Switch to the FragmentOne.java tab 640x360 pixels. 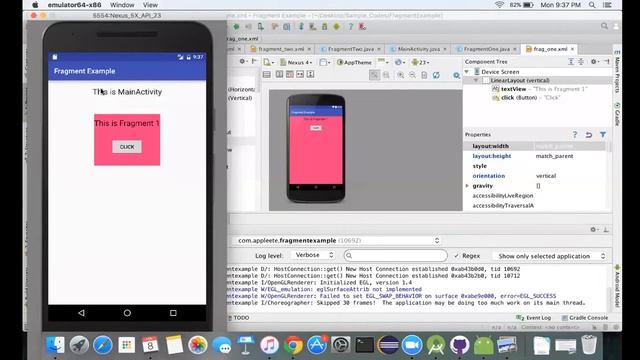(x=487, y=49)
